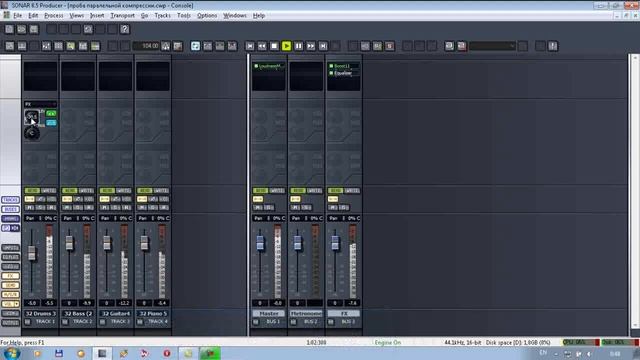Select the Equalizer effect in FX bus bin

coord(343,73)
